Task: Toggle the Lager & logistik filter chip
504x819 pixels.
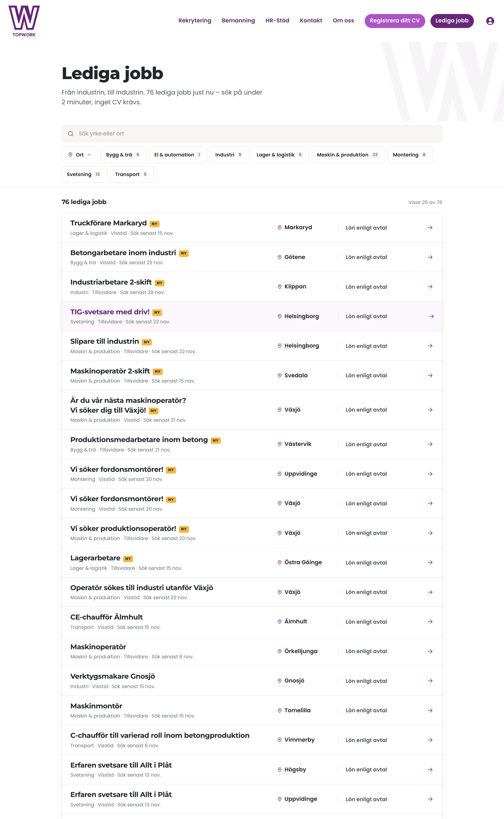Action: 280,155
